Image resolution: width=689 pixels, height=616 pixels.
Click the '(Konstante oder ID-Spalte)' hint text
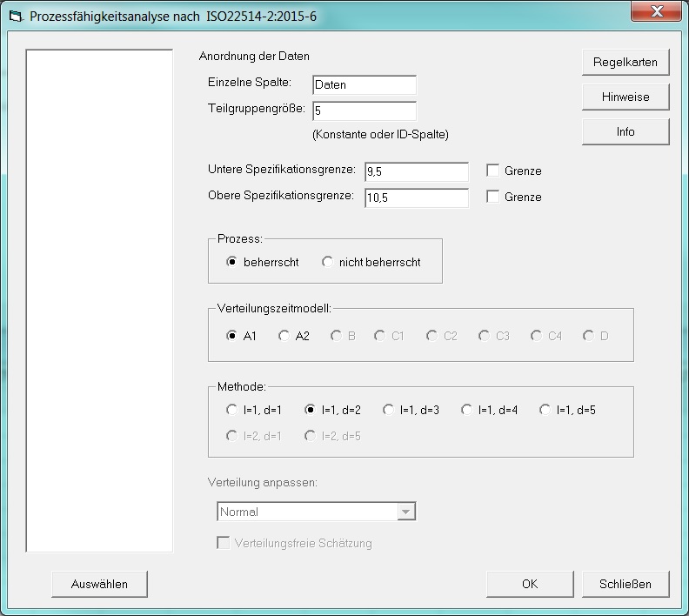click(380, 135)
